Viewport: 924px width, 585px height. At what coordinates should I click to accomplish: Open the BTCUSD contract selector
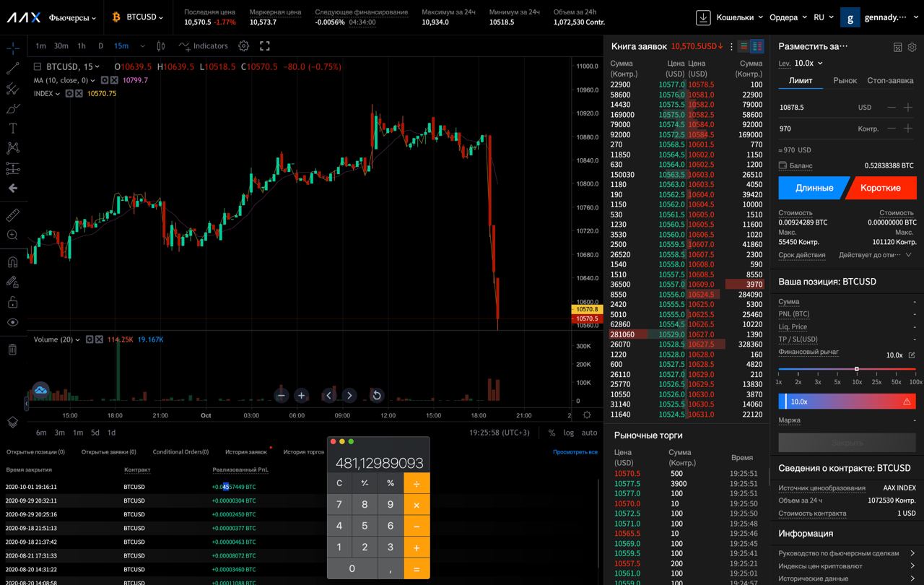click(x=144, y=17)
